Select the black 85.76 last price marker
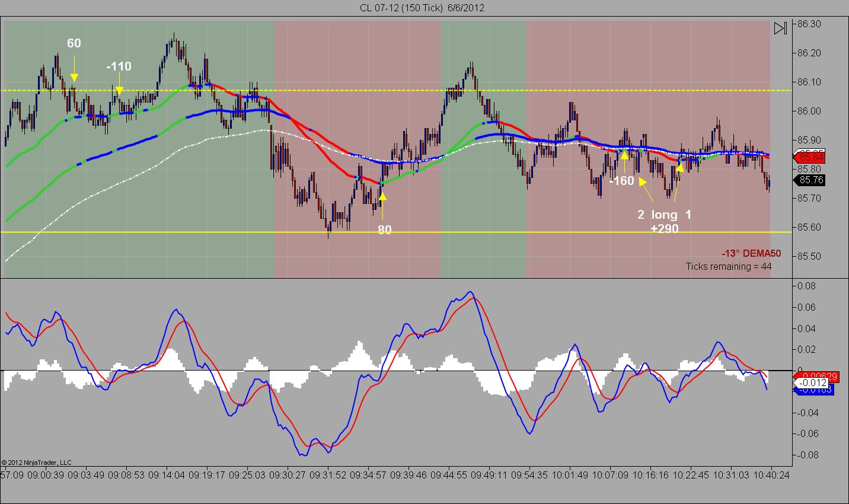This screenshot has width=849, height=504. 809,180
